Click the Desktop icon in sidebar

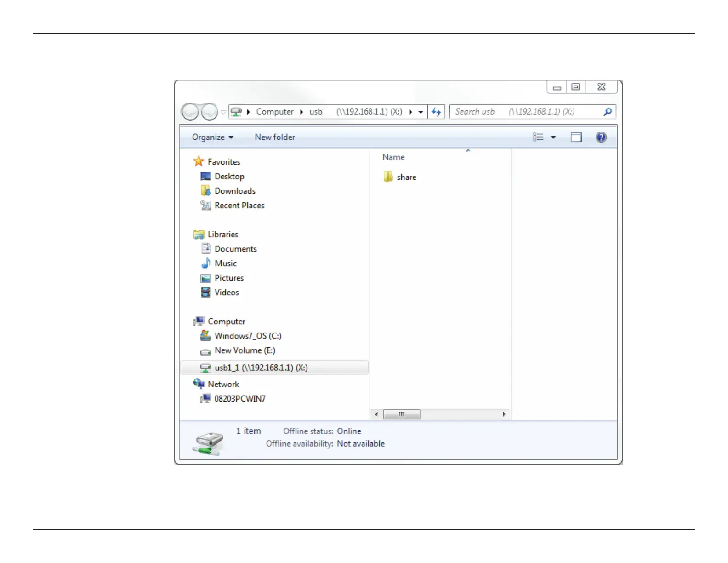[206, 176]
